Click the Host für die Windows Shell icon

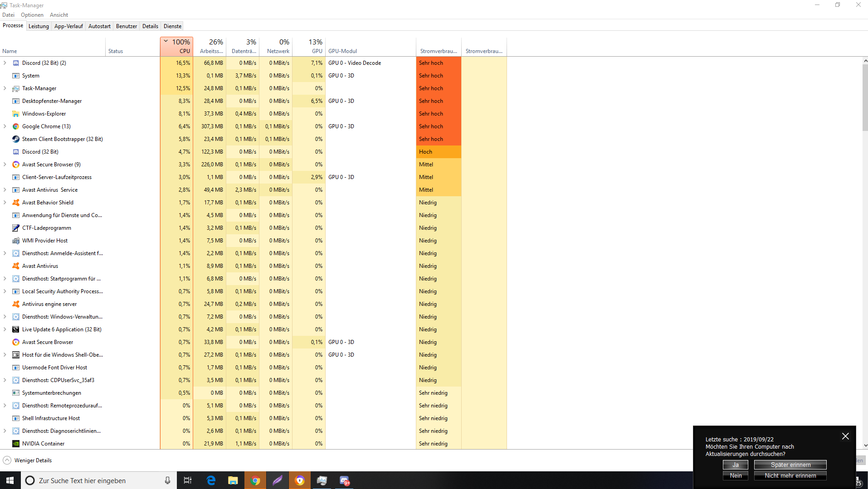(16, 355)
